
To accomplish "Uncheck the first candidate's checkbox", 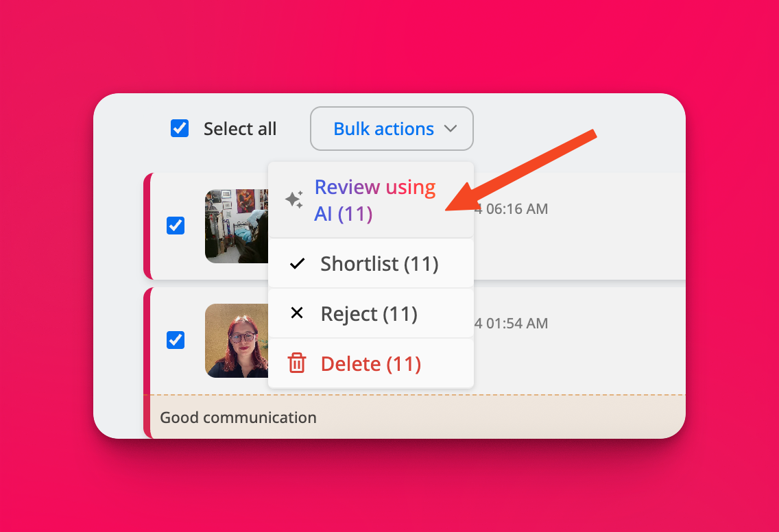I will 176,226.
